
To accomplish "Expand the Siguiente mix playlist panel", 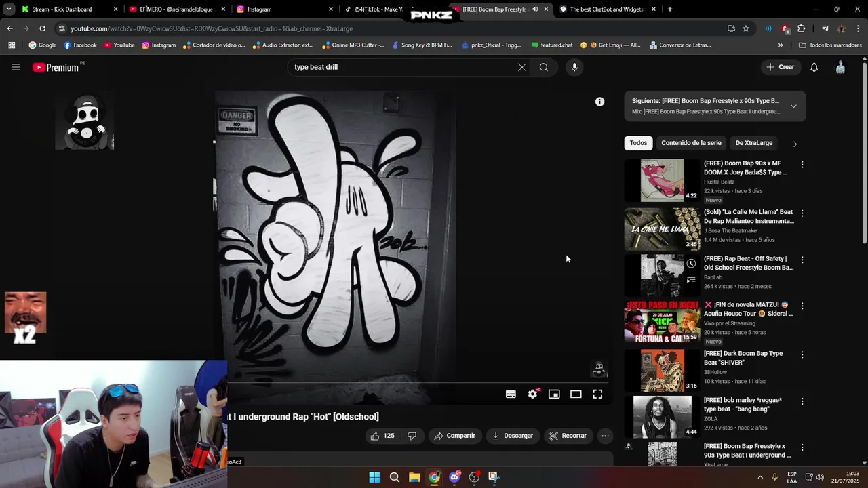I will [x=793, y=106].
